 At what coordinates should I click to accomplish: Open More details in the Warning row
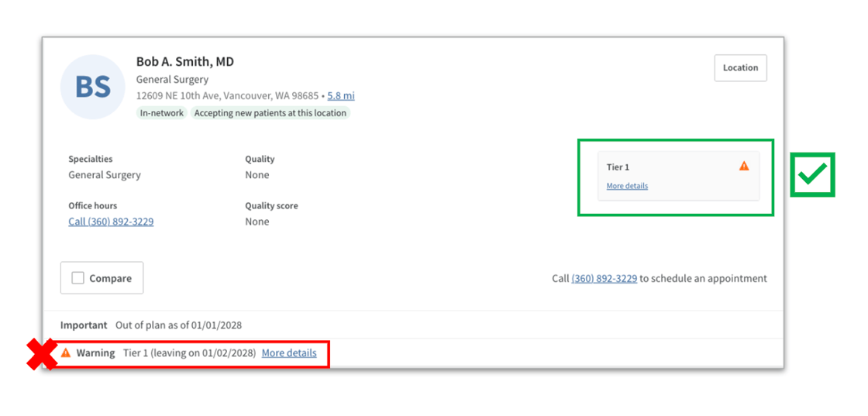coord(289,353)
